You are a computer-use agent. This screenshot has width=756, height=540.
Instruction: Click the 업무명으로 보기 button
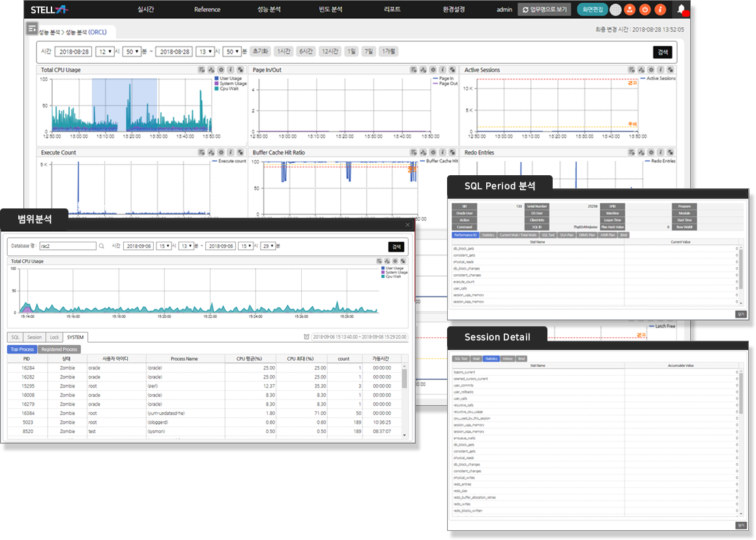tap(544, 9)
